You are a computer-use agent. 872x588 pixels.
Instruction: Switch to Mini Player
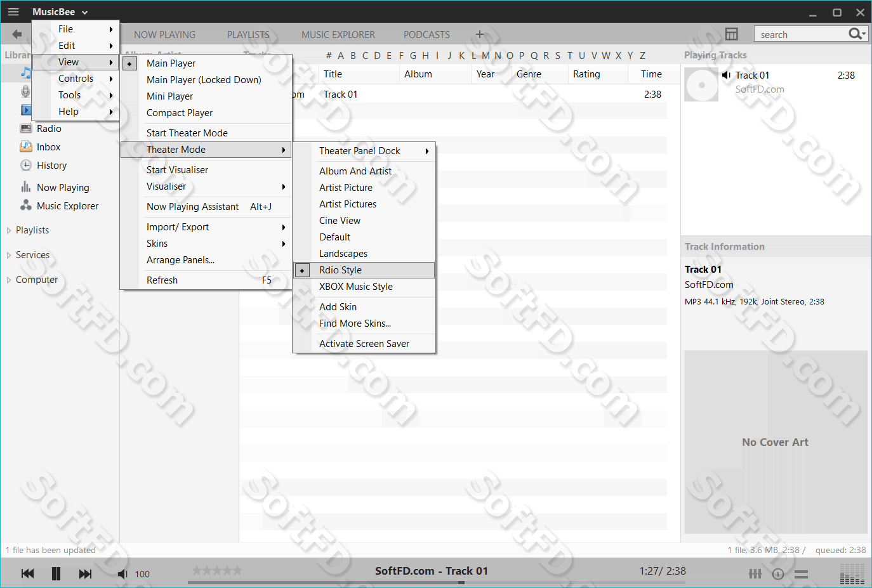206,96
